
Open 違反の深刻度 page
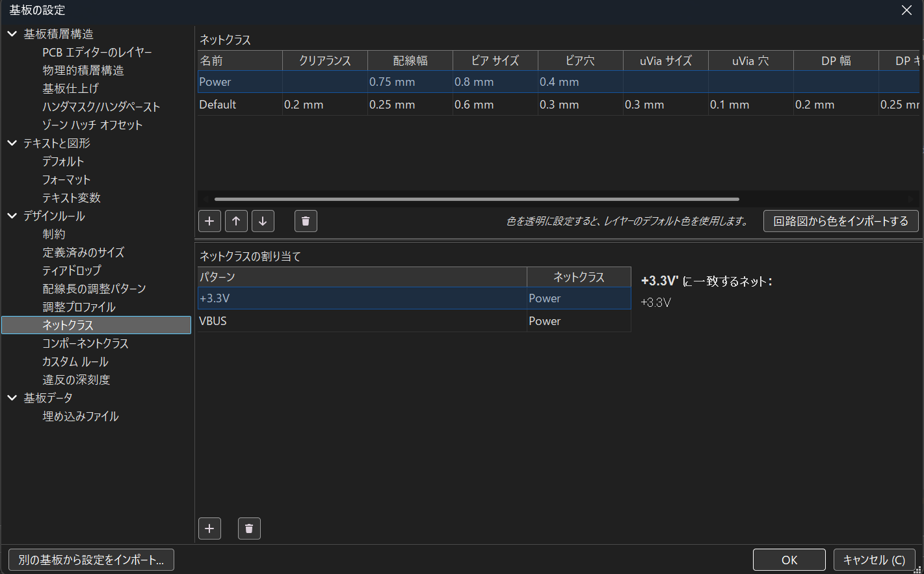[x=76, y=380]
